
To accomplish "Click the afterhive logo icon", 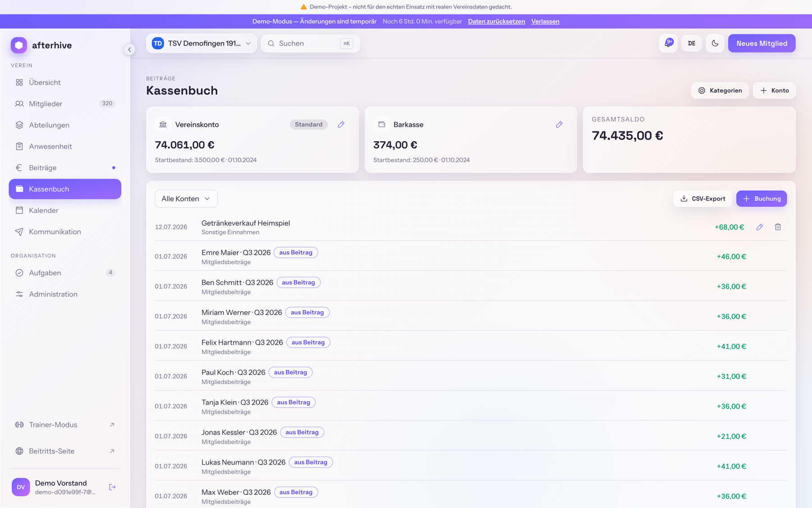I will 19,45.
